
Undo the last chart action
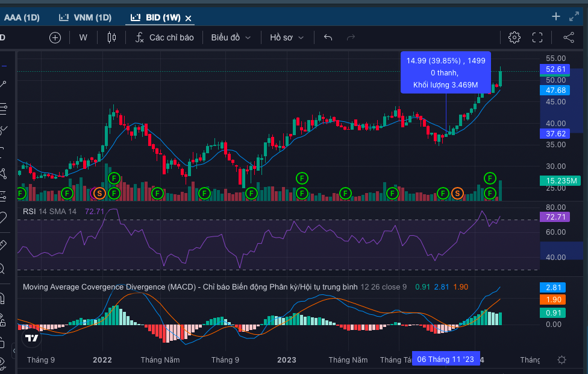328,37
